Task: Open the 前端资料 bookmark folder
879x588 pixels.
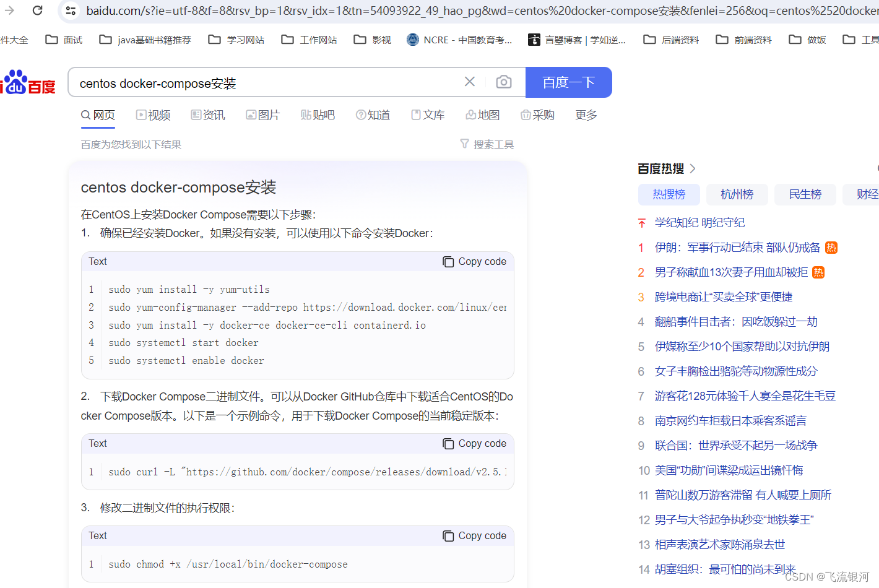Action: click(744, 40)
